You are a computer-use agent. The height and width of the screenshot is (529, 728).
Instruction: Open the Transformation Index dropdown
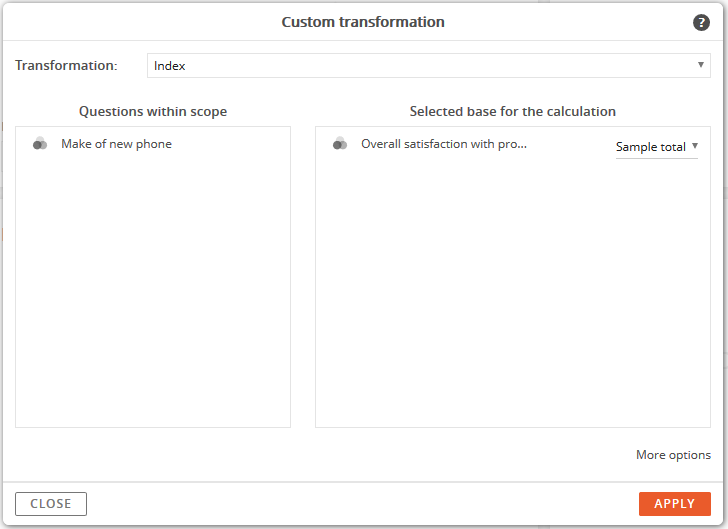coord(429,65)
